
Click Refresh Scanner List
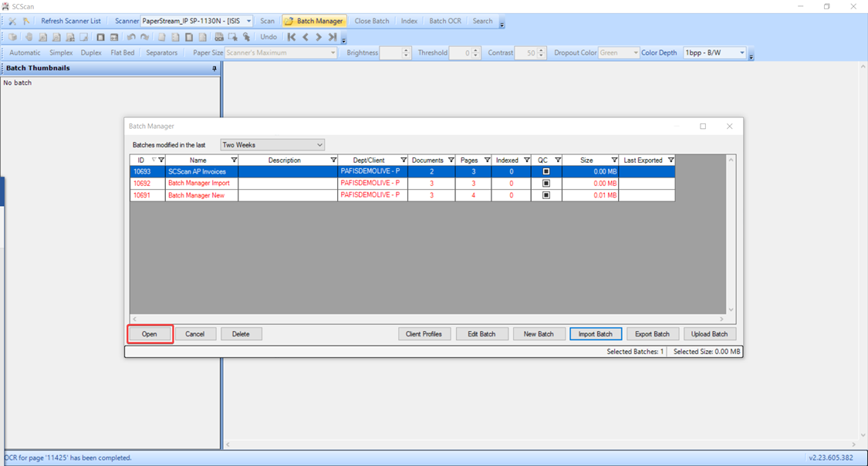(70, 22)
